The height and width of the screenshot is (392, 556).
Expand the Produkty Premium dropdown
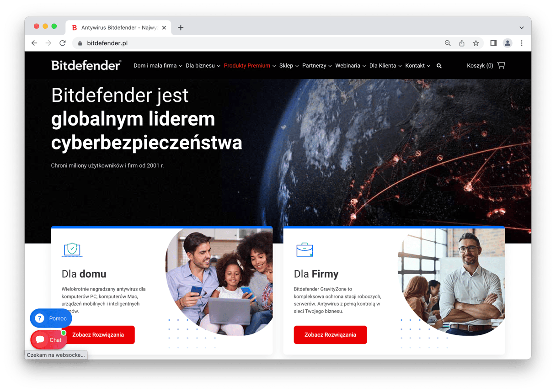pos(250,66)
